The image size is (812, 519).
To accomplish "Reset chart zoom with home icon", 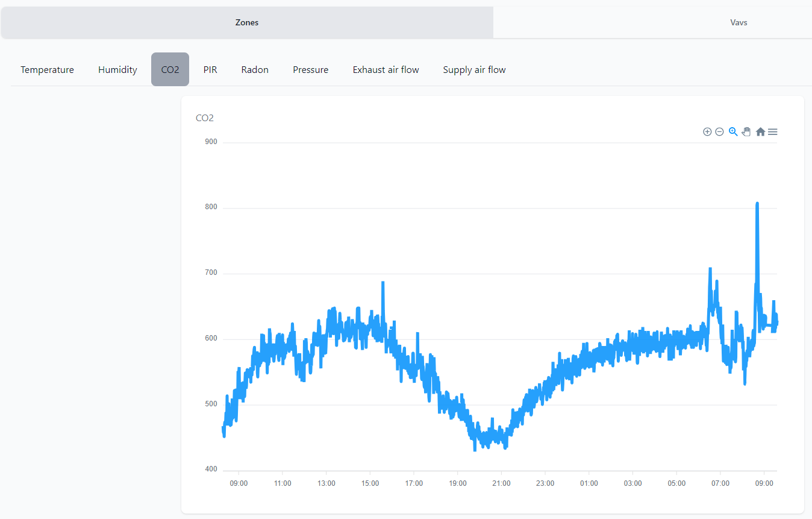I will [760, 132].
